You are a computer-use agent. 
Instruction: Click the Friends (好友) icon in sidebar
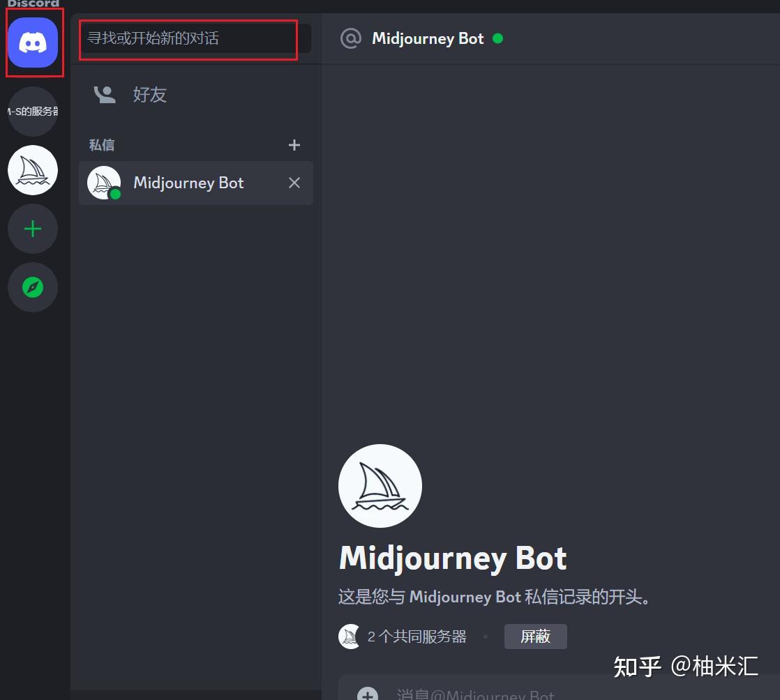click(104, 95)
